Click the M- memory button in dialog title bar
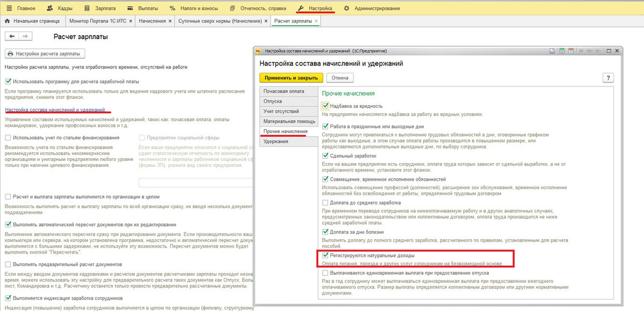Screen dimensions: 644x311 click(598, 51)
